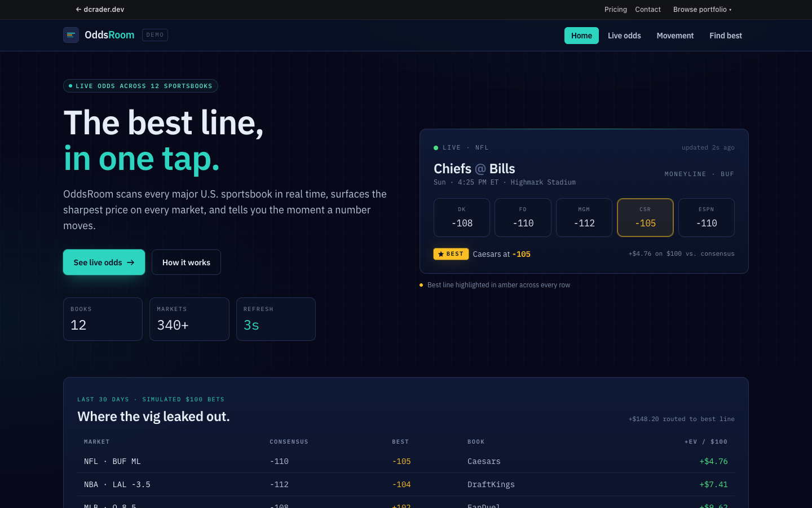
Task: Switch to the Live odds tab
Action: click(x=624, y=36)
